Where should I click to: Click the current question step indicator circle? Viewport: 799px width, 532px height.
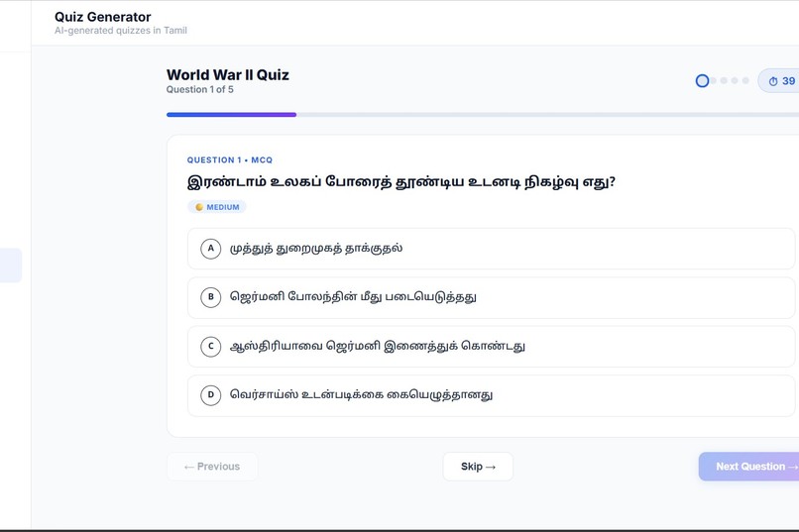[x=702, y=81]
